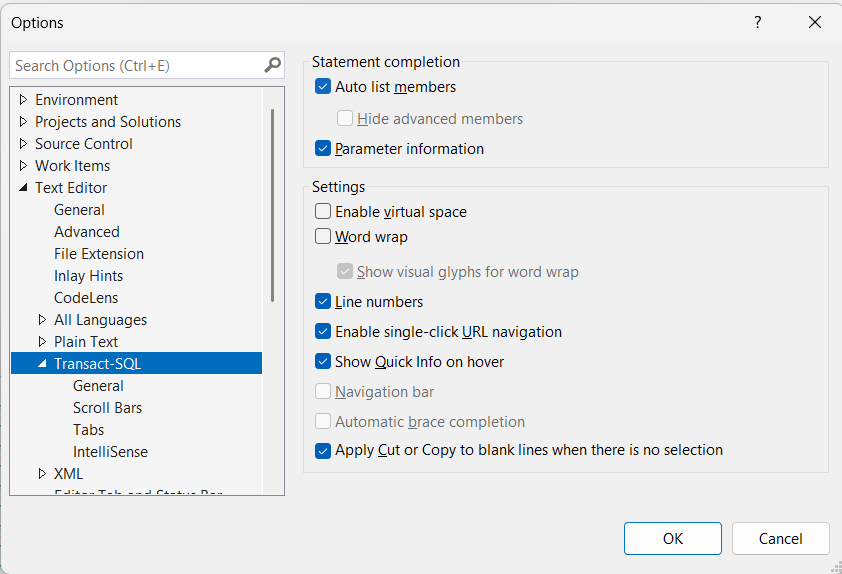Select the Environment tree label
The width and height of the screenshot is (842, 574).
(77, 100)
